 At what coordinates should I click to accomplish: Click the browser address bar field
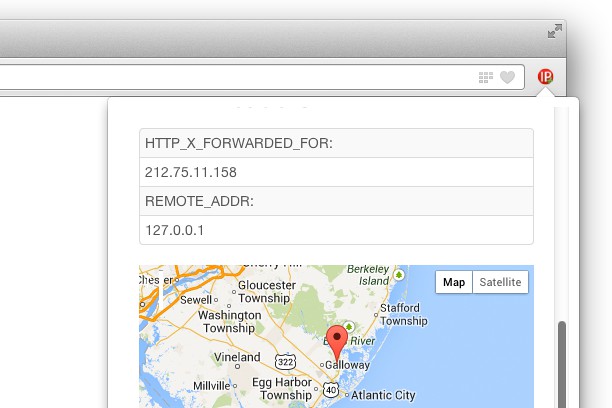(262, 77)
